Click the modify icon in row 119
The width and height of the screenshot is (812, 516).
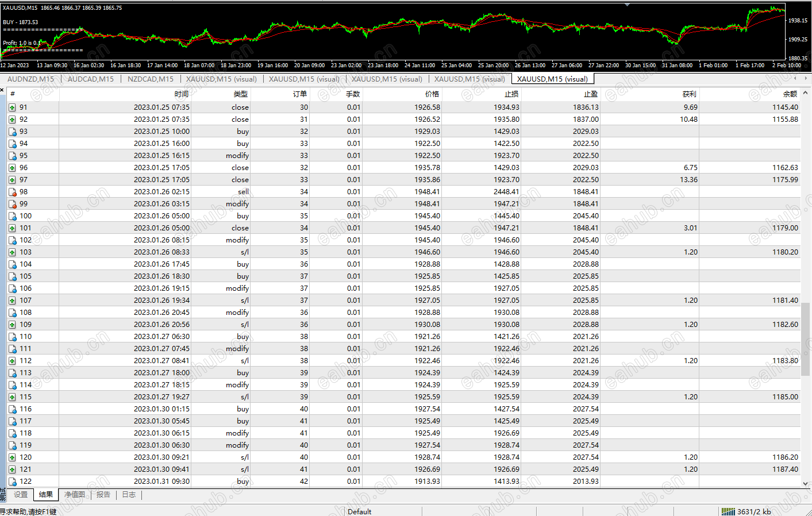12,445
